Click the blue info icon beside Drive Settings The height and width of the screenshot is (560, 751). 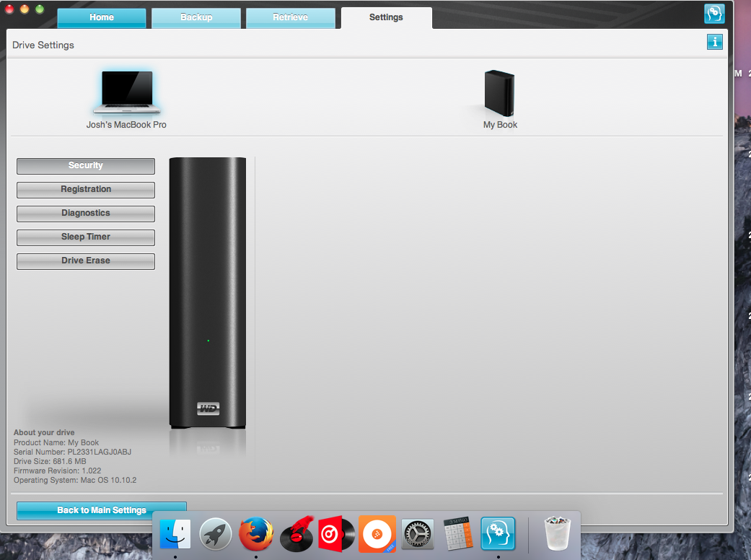pos(715,42)
